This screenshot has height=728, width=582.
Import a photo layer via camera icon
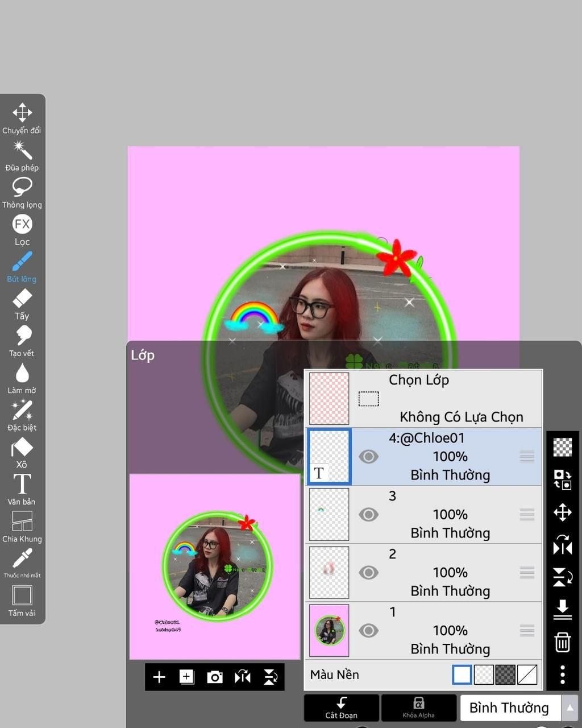click(x=215, y=677)
